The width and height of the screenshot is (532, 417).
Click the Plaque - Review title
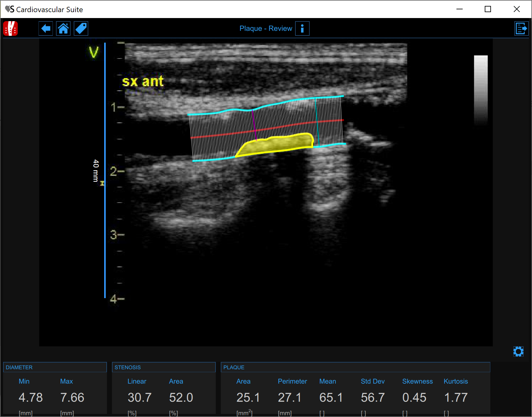click(x=266, y=29)
